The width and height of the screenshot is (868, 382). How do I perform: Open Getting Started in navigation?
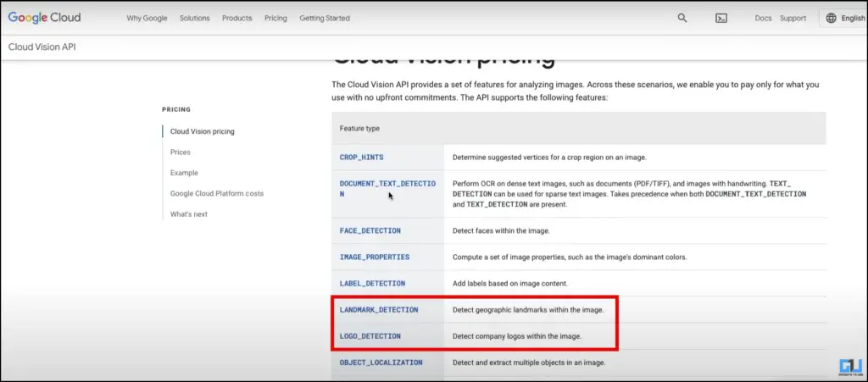pos(325,18)
